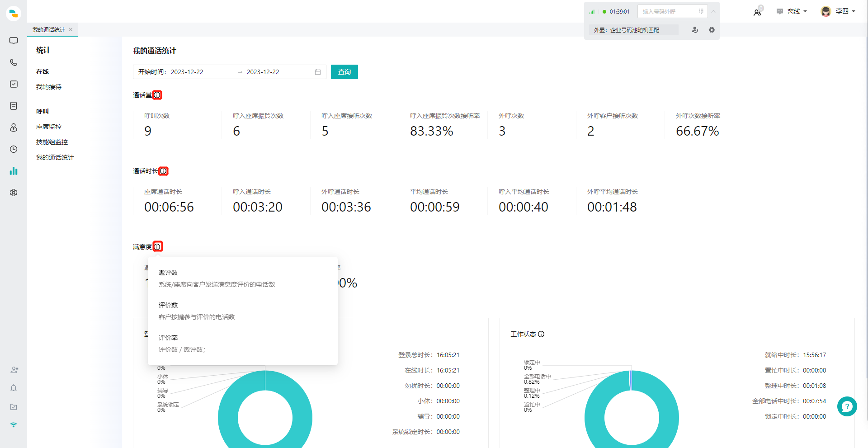Click the 83.33% answer rate value
The width and height of the screenshot is (868, 448).
432,131
